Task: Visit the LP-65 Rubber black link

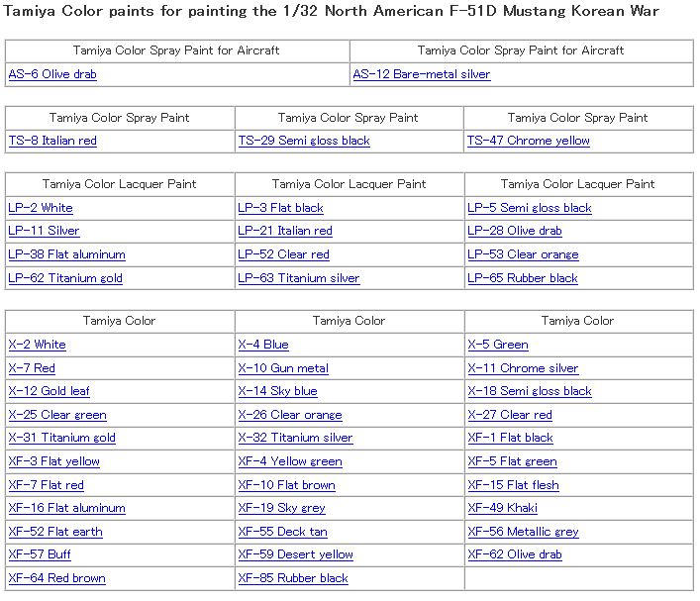Action: coord(522,278)
